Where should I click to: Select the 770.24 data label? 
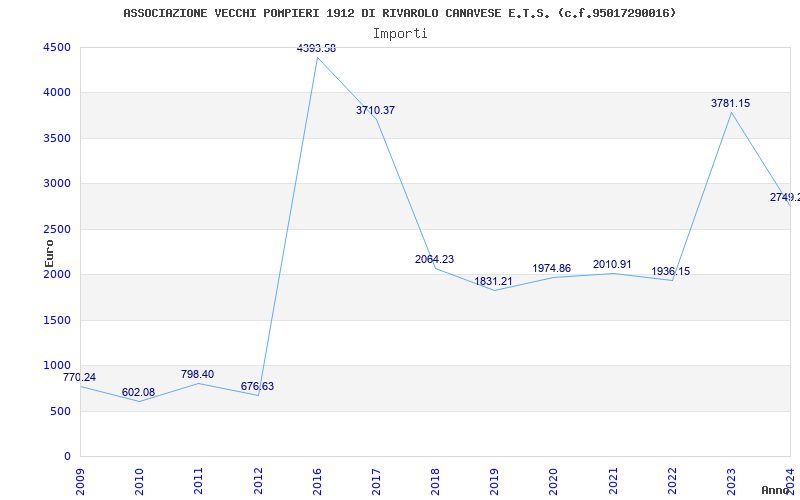(x=79, y=378)
